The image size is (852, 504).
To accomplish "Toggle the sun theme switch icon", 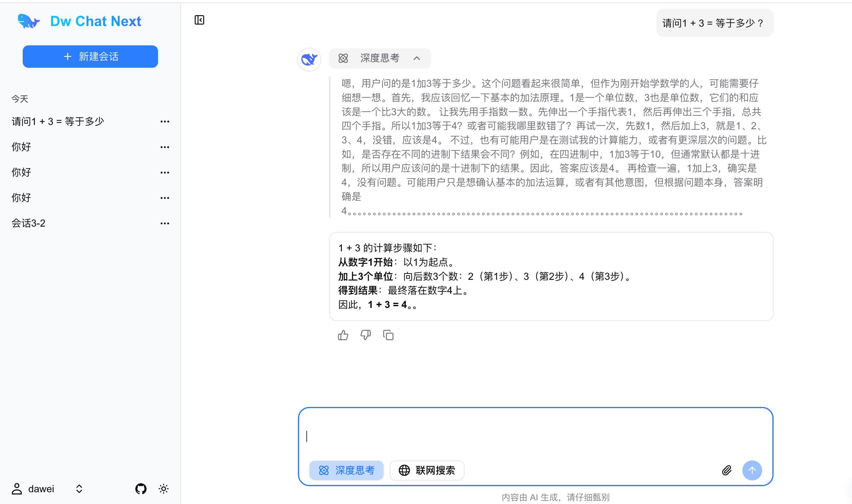I will [x=163, y=489].
